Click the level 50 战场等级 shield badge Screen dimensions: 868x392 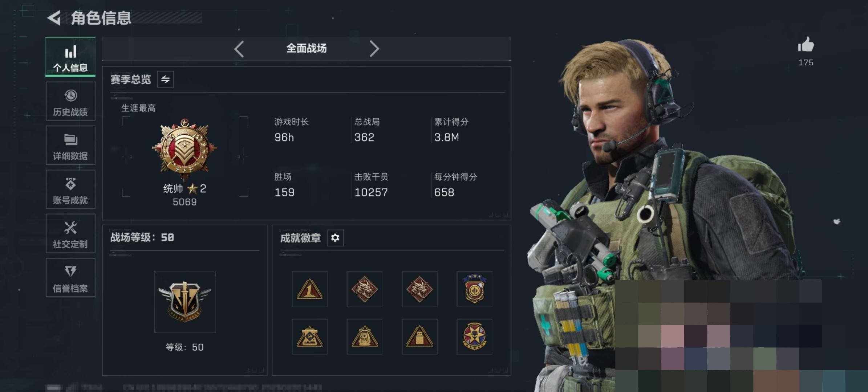coord(185,302)
